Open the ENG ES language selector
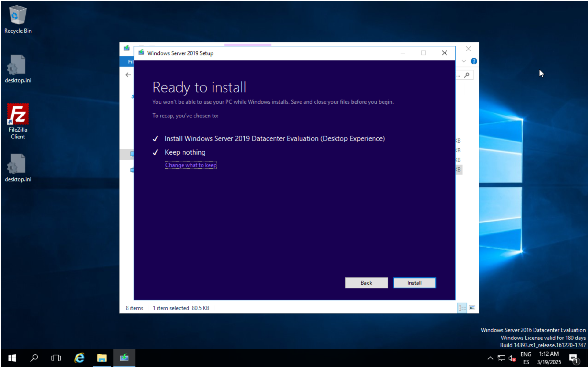The image size is (588, 367). (526, 358)
